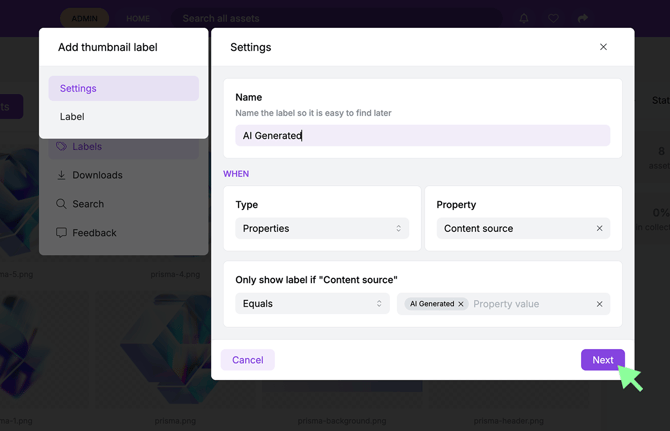Remove the AI Generated value chip

tap(461, 304)
